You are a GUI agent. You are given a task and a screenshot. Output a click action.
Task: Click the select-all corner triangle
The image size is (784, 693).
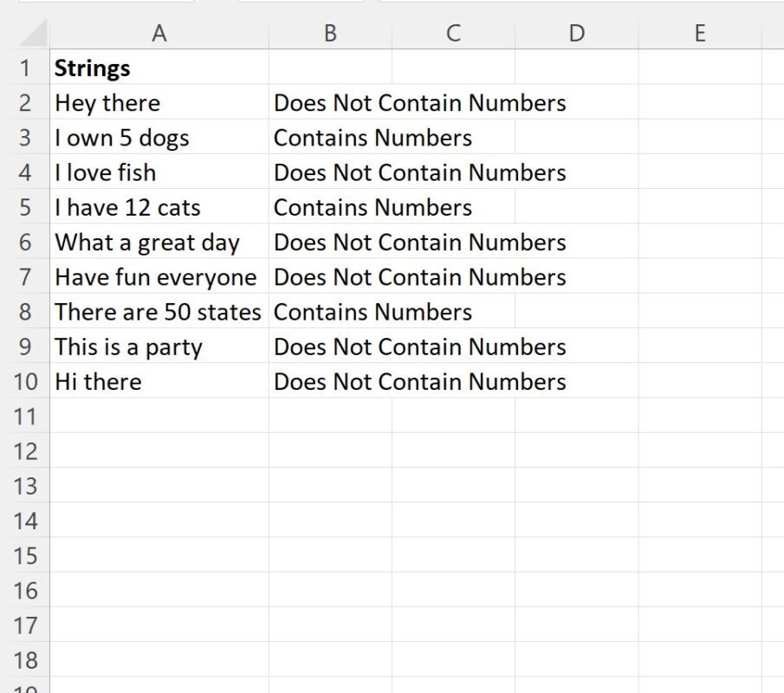click(x=32, y=34)
